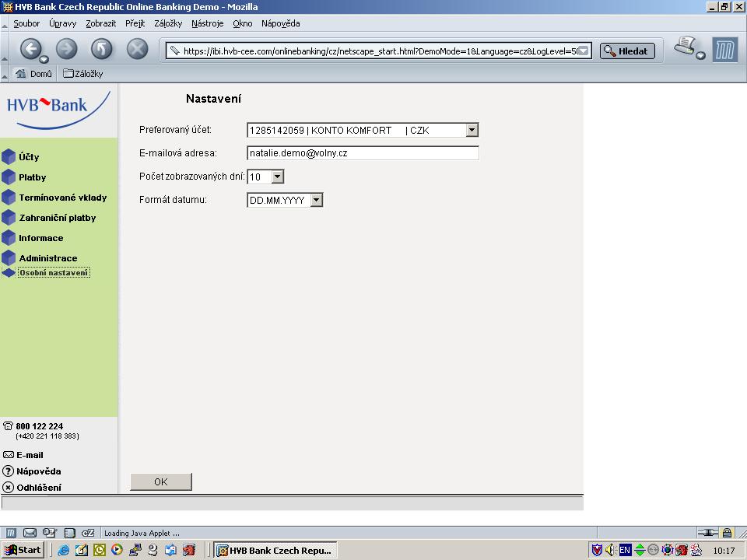
Task: Click the Print toolbar icon
Action: [685, 47]
